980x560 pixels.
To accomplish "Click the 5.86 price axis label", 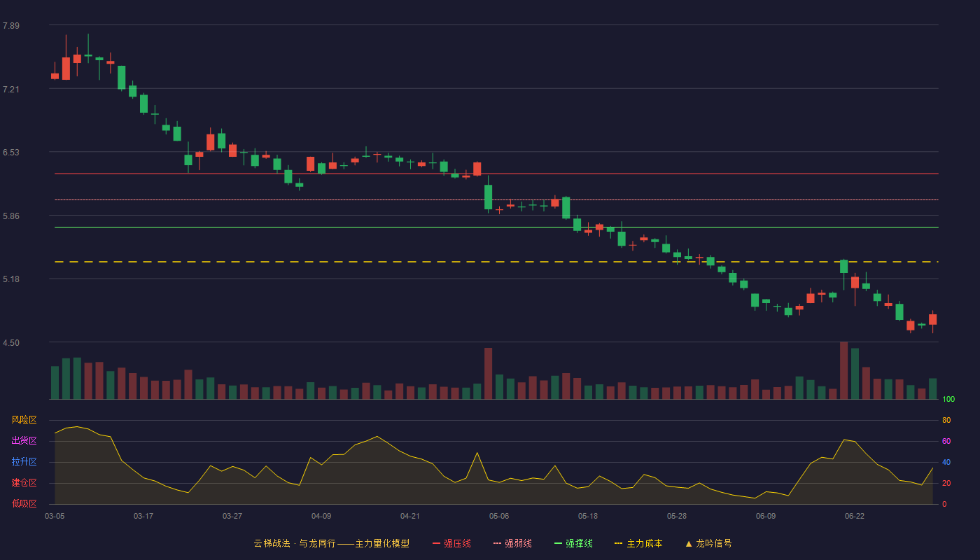I will tap(11, 216).
